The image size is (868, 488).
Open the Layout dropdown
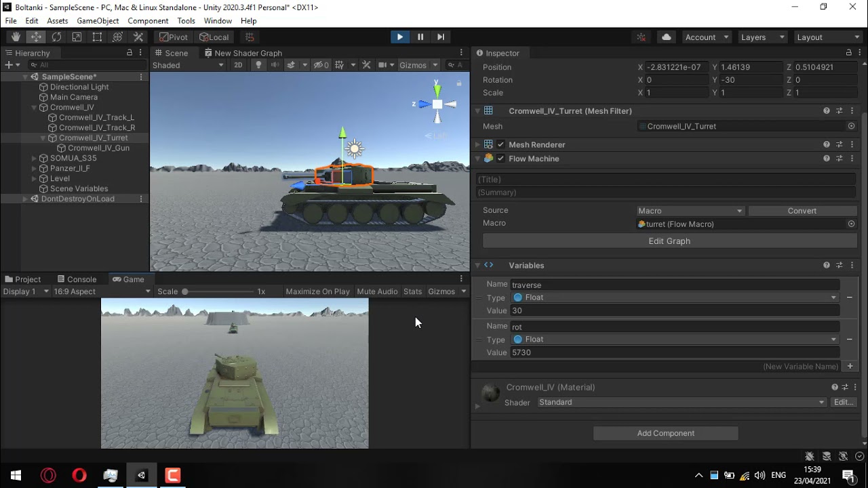click(828, 37)
